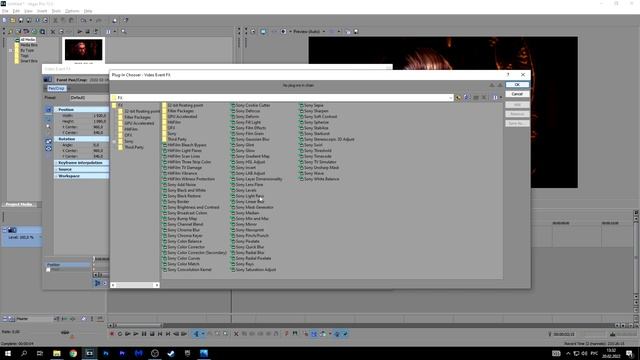Click the Position Width value field
The image size is (640, 360).
[100, 116]
